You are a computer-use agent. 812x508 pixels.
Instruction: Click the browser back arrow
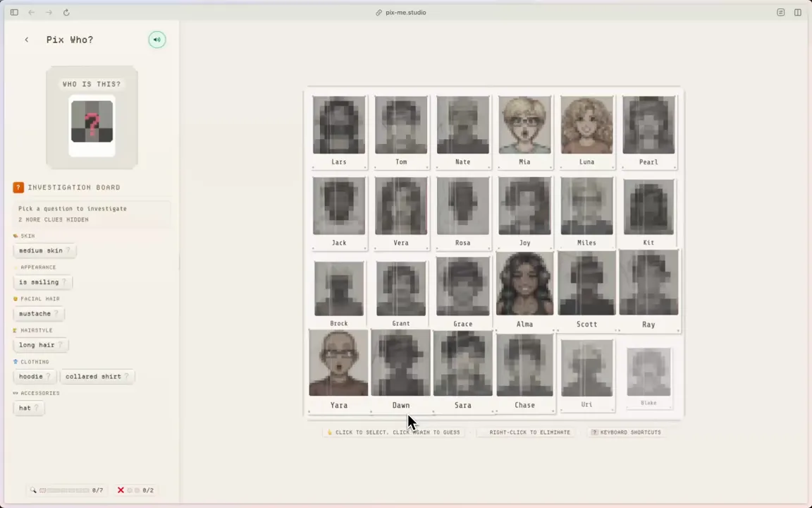point(31,12)
